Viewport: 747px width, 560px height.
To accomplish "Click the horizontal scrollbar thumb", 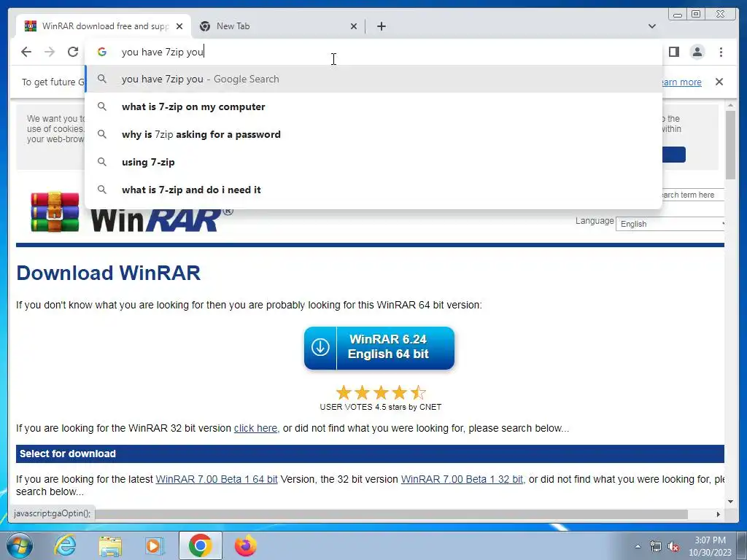I will tap(392, 514).
